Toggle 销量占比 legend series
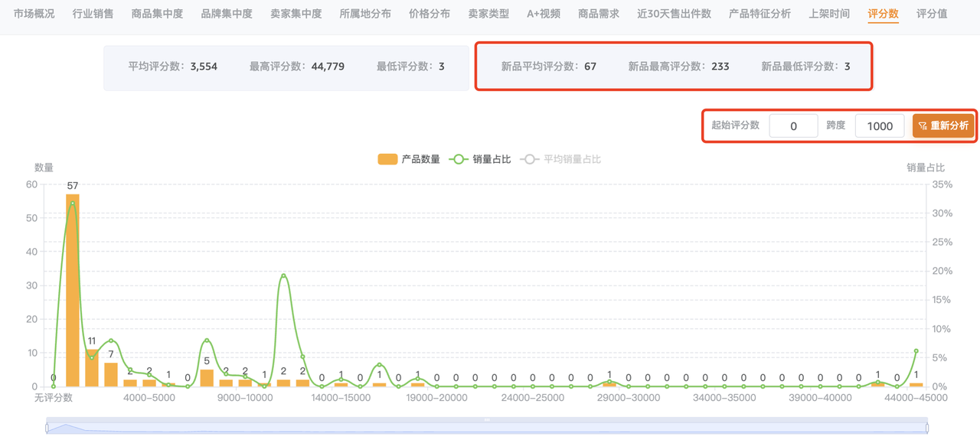 480,159
